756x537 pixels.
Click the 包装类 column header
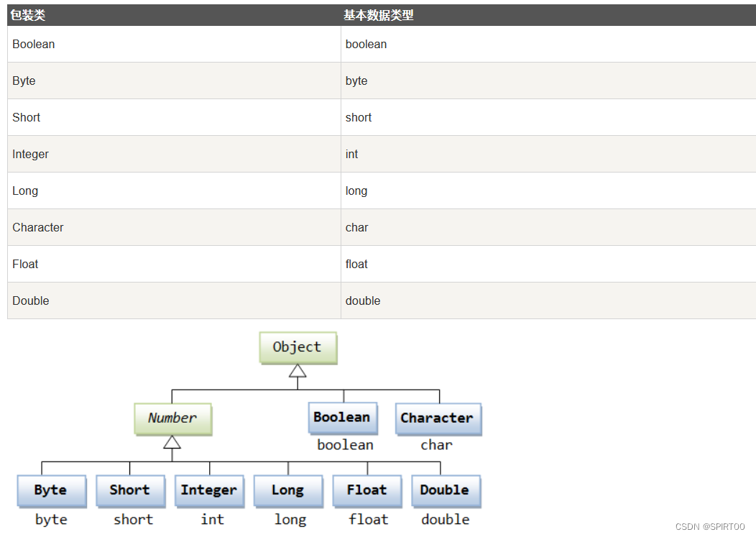point(174,15)
